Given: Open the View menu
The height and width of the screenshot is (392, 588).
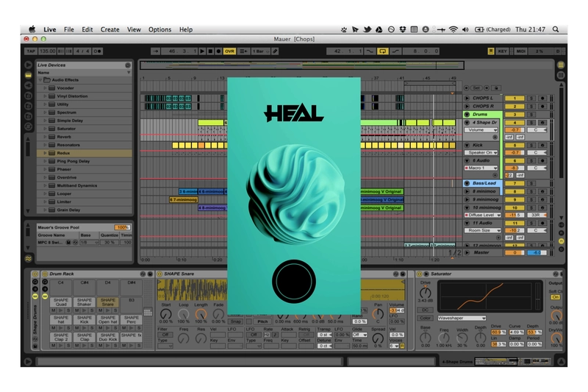Looking at the screenshot, I should pos(134,29).
